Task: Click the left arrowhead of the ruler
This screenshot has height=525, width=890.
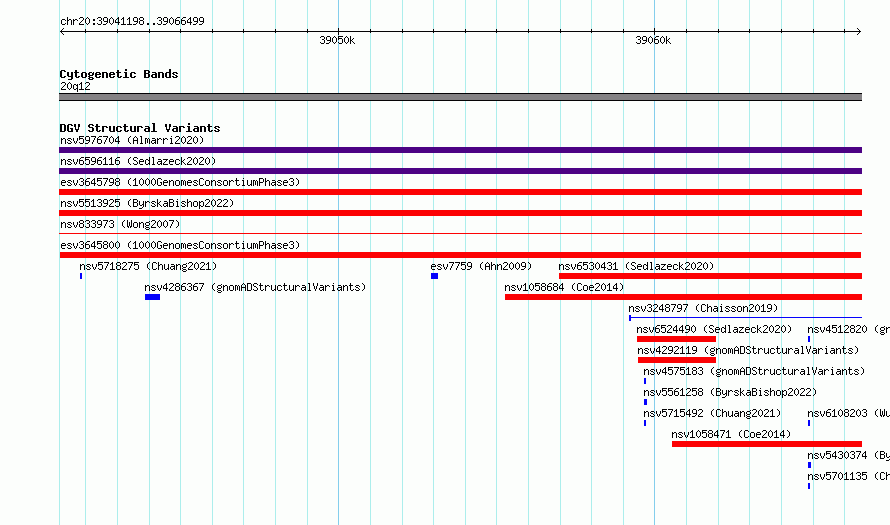Action: coord(62,32)
